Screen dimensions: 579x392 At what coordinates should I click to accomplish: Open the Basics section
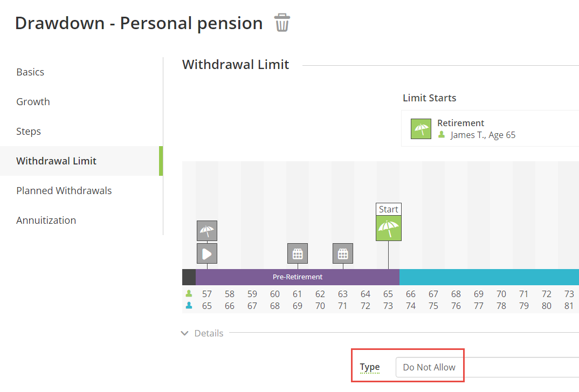(30, 72)
